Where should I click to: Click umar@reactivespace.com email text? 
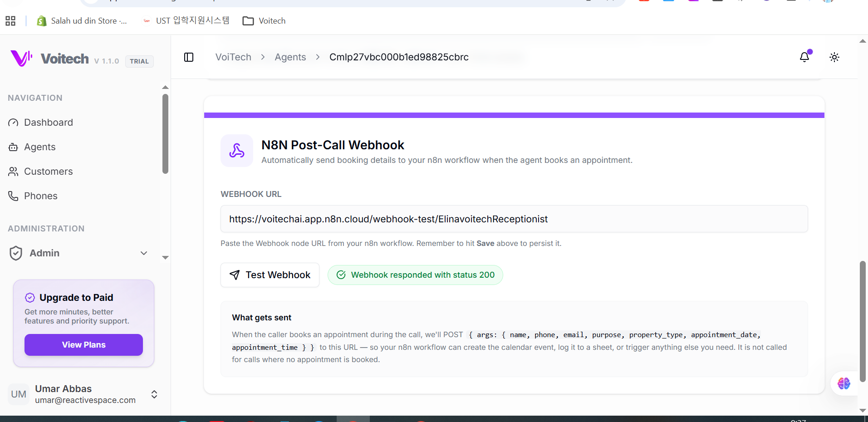coord(85,400)
